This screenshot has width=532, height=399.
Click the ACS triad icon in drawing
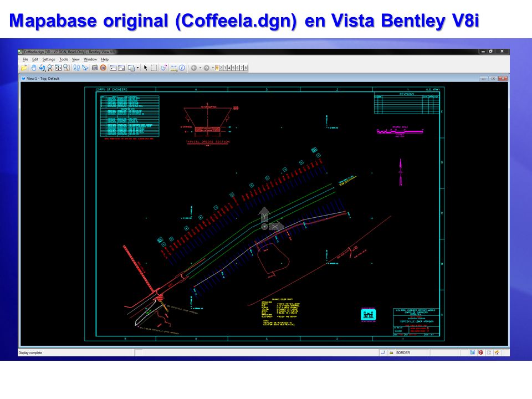271,219
